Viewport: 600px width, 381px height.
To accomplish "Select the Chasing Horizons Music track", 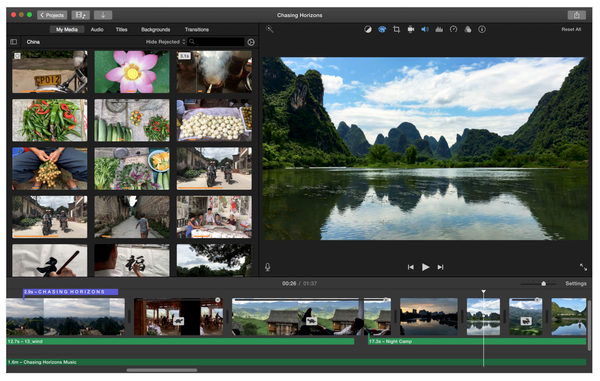I will 296,362.
